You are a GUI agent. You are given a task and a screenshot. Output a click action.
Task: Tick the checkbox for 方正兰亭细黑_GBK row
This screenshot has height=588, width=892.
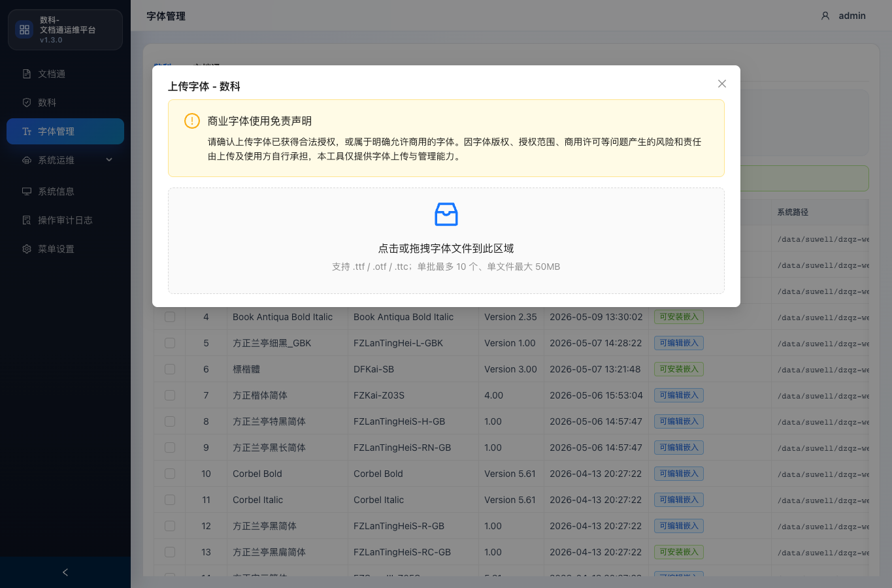click(170, 343)
